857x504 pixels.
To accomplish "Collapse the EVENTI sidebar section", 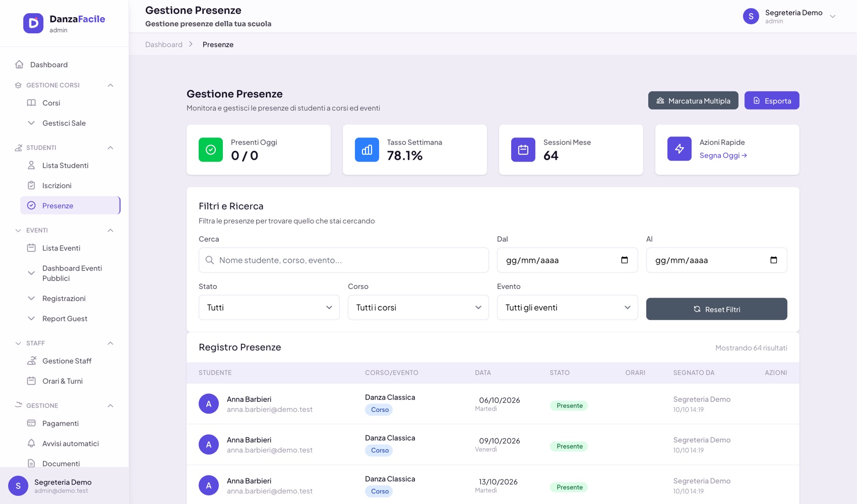I will tap(110, 230).
